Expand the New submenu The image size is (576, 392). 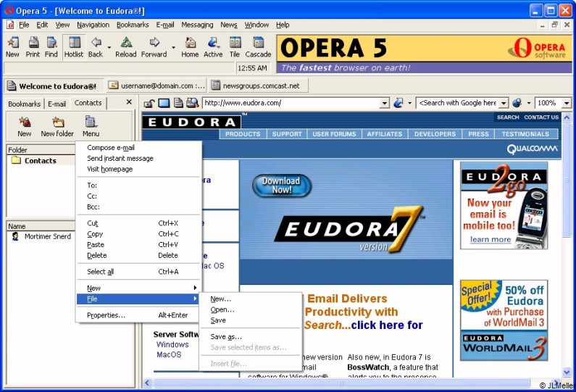point(138,288)
